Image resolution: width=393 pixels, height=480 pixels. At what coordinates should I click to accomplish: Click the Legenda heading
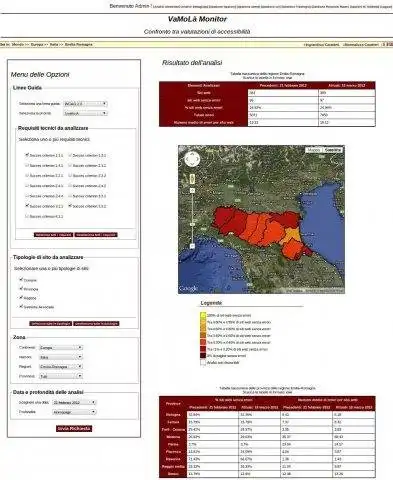coord(211,303)
